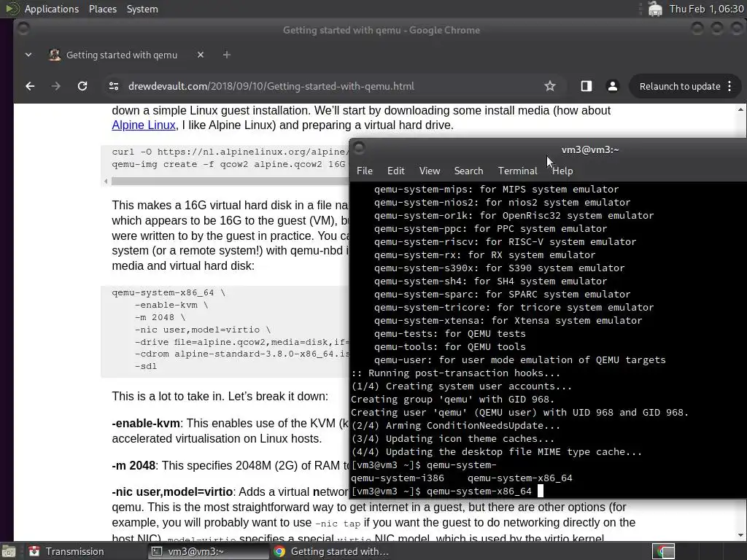Open site information icon in address bar
The image size is (747, 560).
113,86
